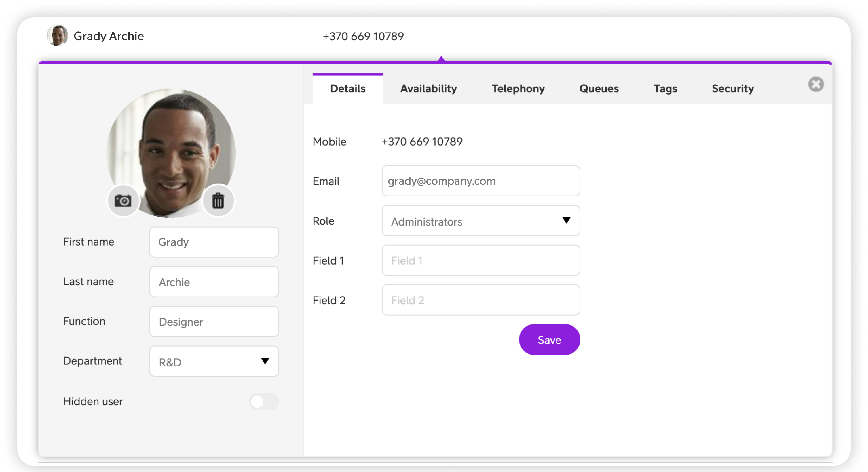The width and height of the screenshot is (868, 472).
Task: Click the Grady Archie name in header
Action: [x=109, y=36]
